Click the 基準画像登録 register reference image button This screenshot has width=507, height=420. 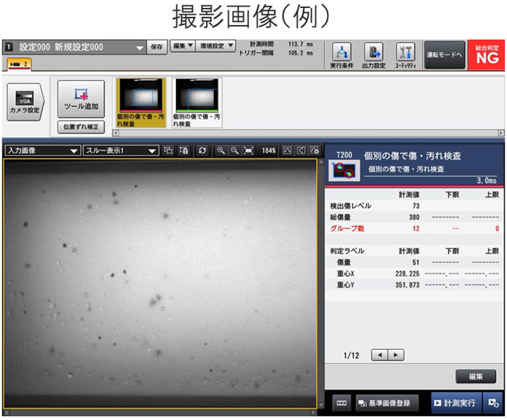(x=387, y=403)
